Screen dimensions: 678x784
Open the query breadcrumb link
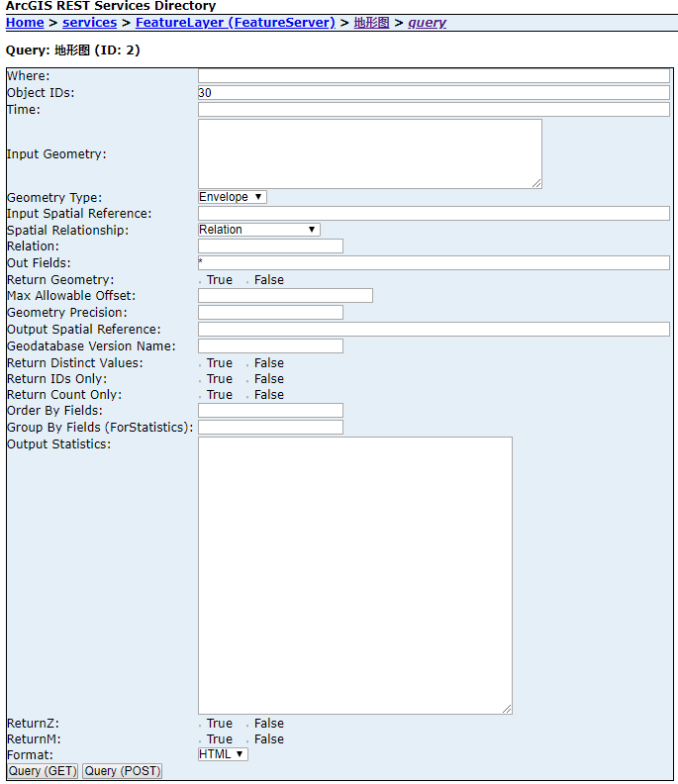tap(427, 23)
